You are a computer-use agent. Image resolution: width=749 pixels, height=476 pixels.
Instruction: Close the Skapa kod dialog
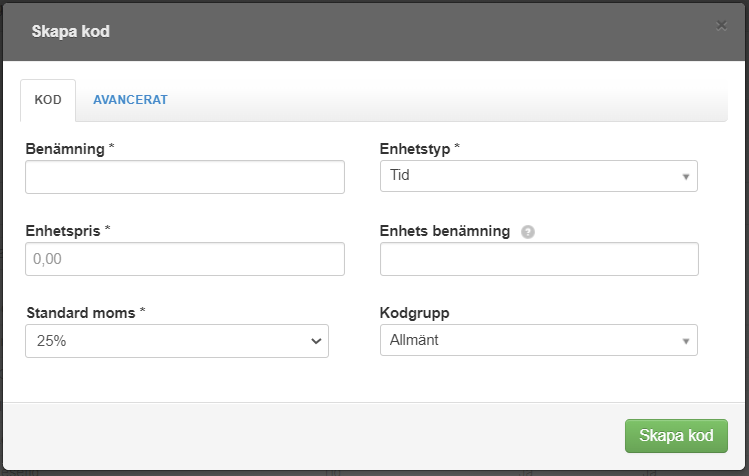[721, 26]
